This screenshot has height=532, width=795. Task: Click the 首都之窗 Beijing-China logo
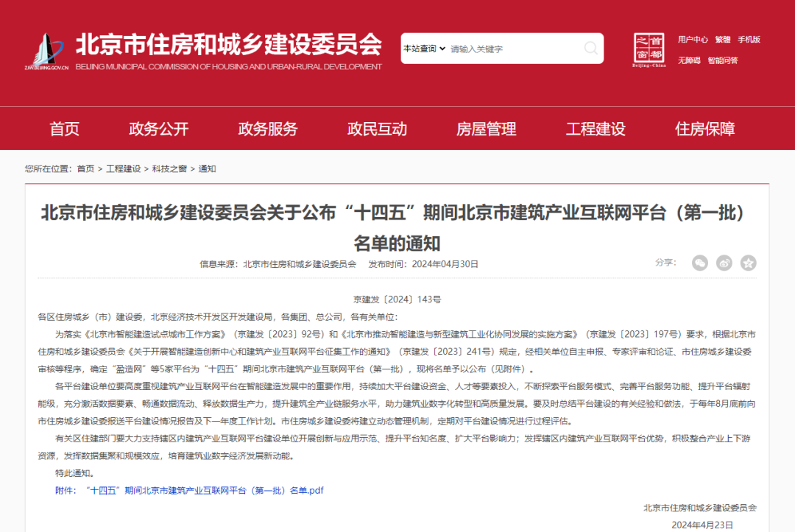(649, 50)
